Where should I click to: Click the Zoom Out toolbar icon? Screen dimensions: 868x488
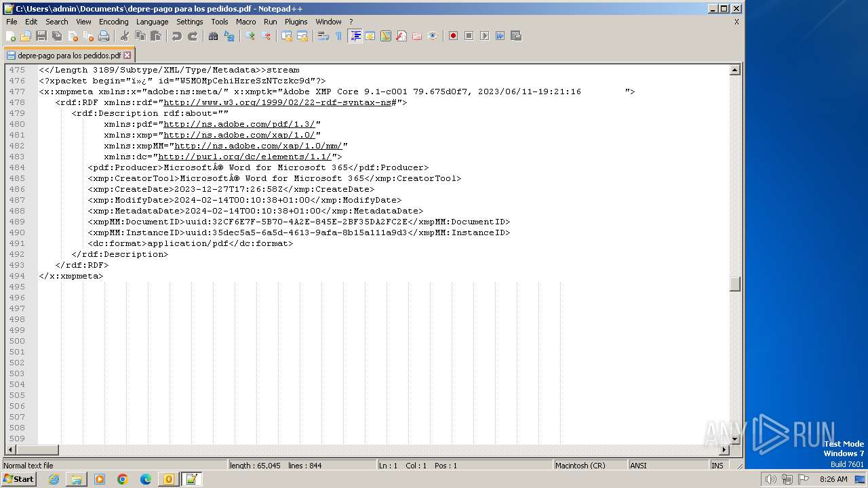[x=266, y=36]
